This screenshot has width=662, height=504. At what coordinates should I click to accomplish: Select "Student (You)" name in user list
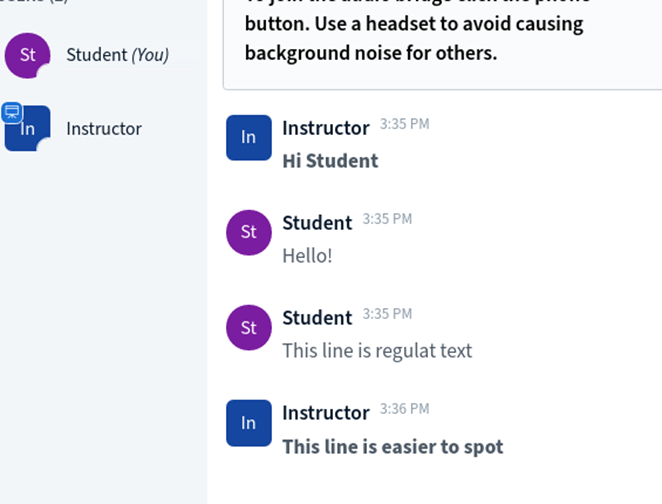117,55
